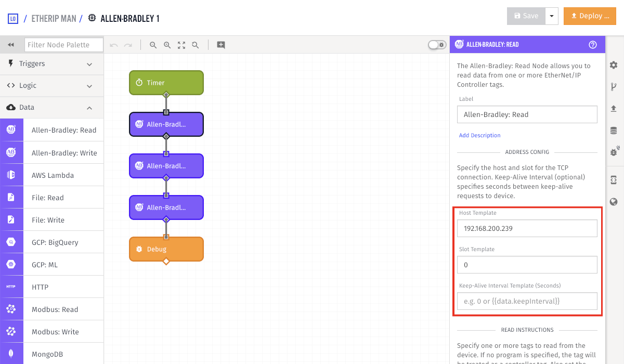This screenshot has height=364, width=624.
Task: Open the workflow settings gear tab
Action: point(614,65)
